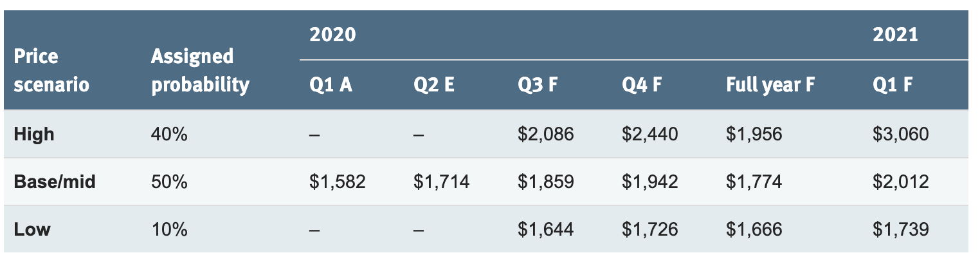Click the $1,714 Q2 E value

click(x=442, y=182)
